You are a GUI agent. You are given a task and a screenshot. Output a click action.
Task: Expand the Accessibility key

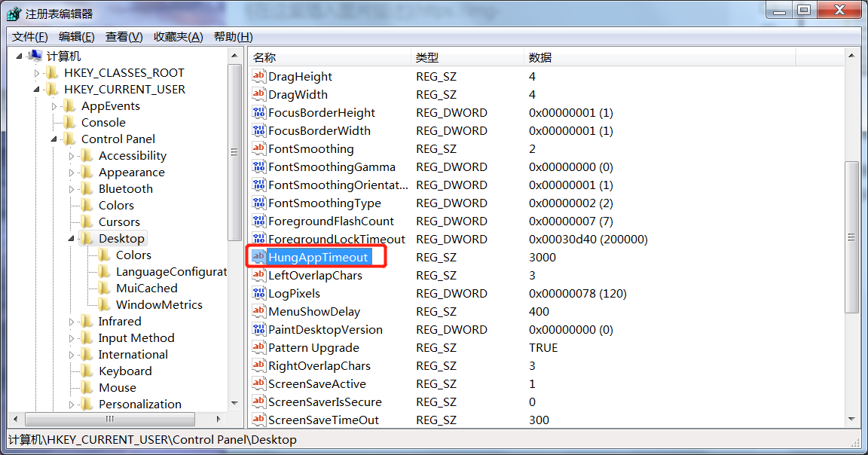[72, 156]
